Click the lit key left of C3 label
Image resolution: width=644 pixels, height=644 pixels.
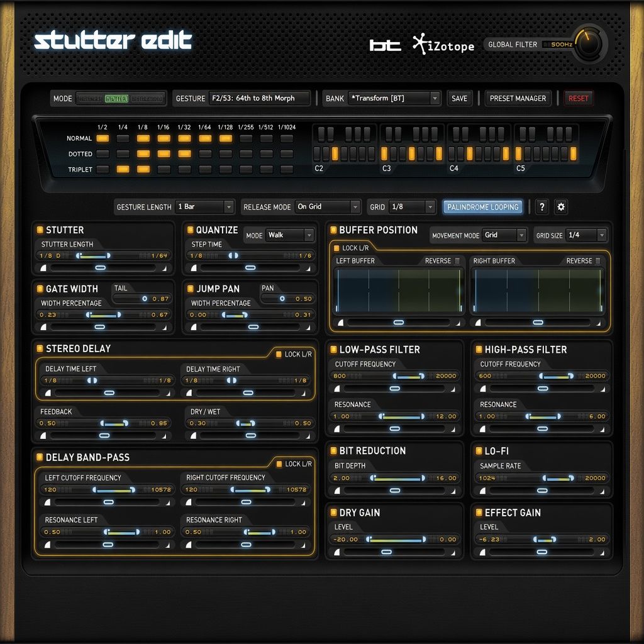click(384, 153)
